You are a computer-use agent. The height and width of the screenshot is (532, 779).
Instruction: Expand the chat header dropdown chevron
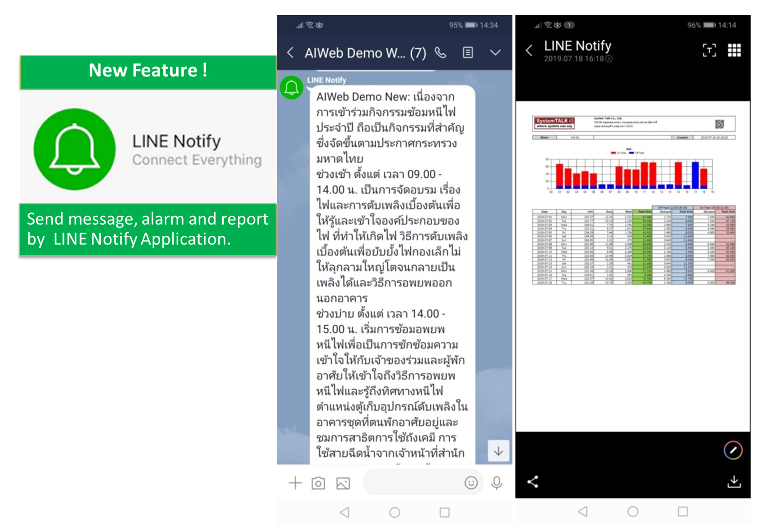[495, 53]
